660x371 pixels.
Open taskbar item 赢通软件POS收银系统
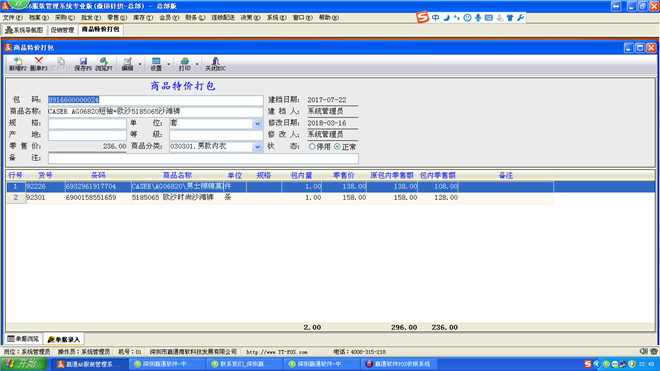398,364
